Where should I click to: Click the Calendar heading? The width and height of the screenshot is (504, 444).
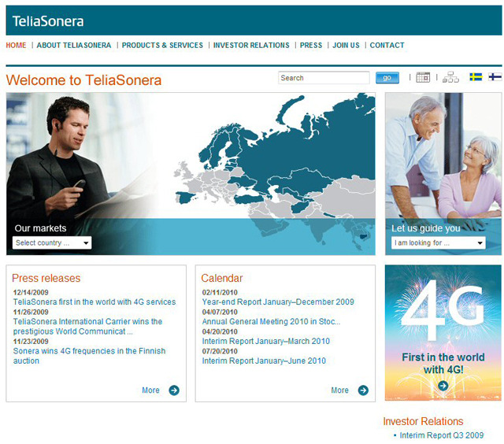[222, 278]
